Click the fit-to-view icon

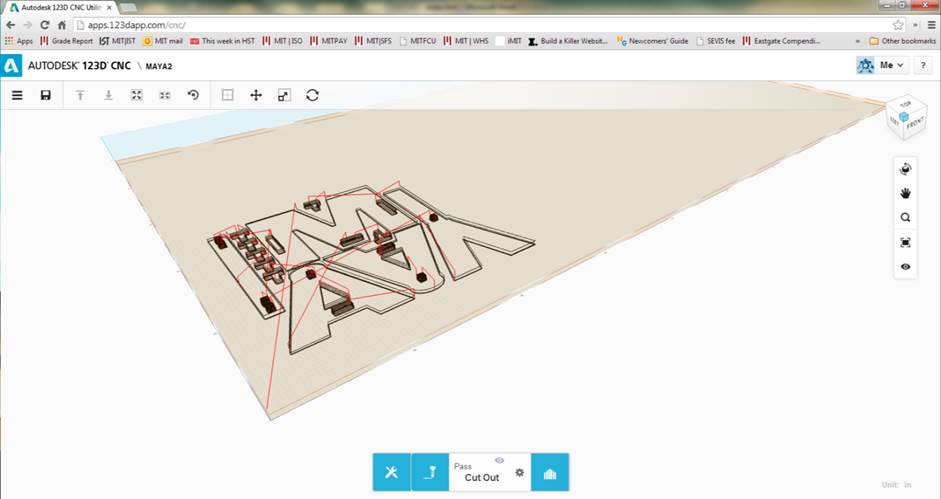pyautogui.click(x=905, y=242)
